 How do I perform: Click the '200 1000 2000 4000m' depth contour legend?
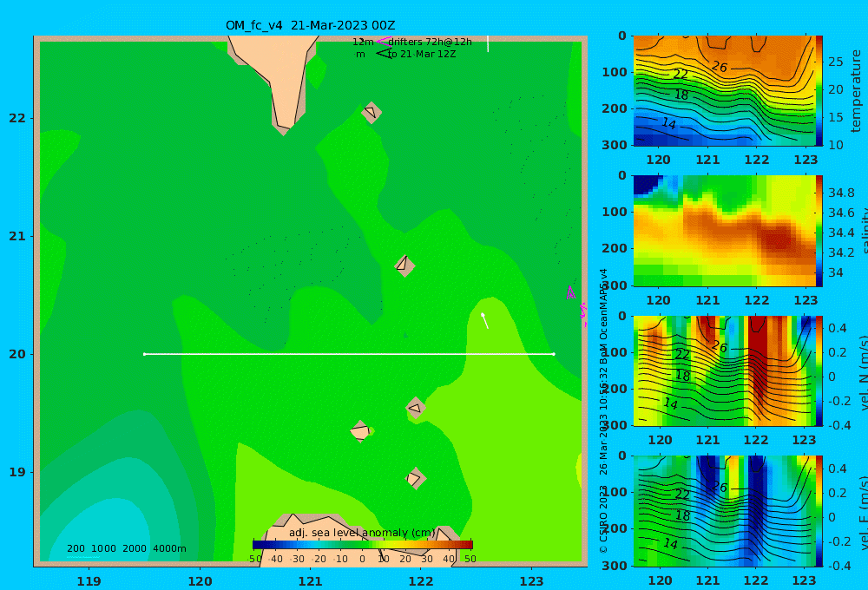click(x=126, y=548)
